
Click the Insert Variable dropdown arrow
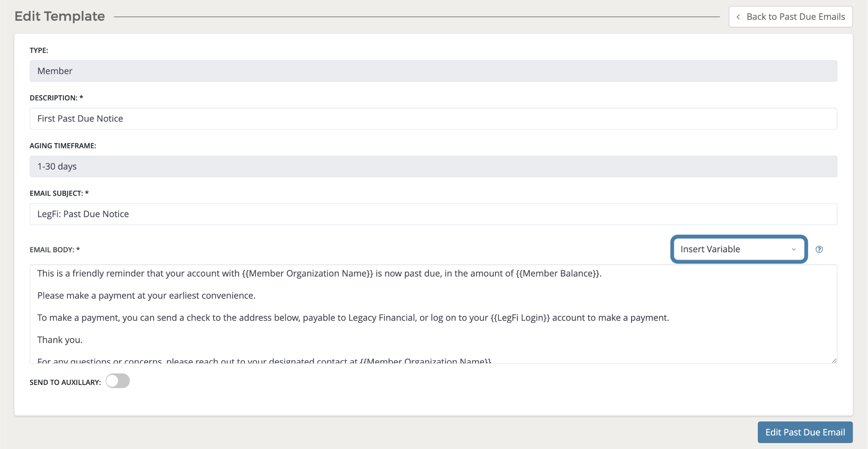[x=793, y=249]
